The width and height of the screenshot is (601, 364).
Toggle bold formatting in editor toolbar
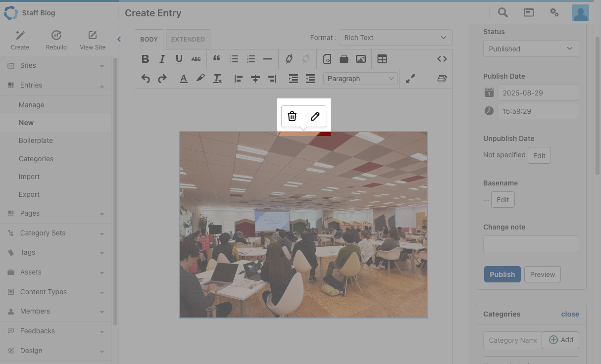145,59
